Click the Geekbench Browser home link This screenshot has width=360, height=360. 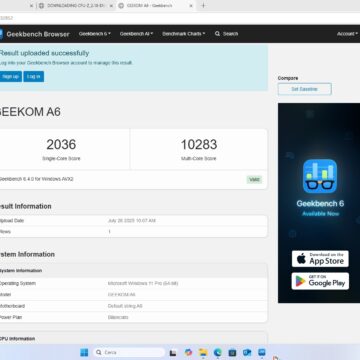coord(38,34)
